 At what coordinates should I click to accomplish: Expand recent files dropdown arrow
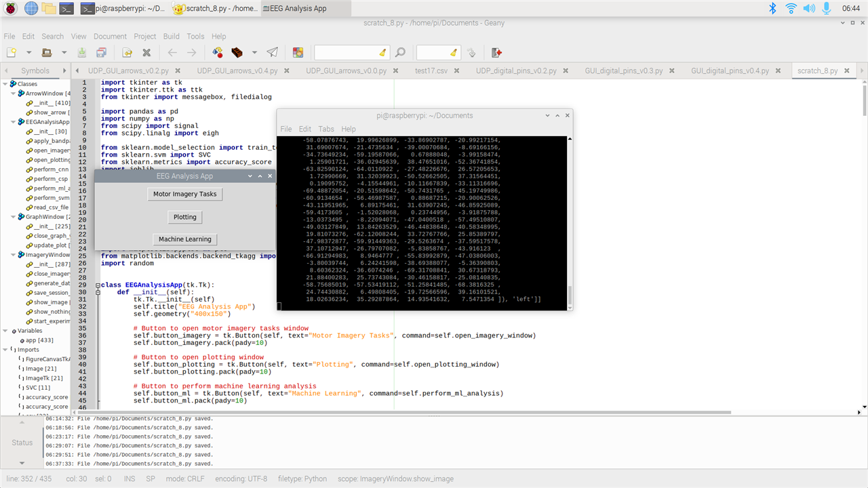coord(64,52)
